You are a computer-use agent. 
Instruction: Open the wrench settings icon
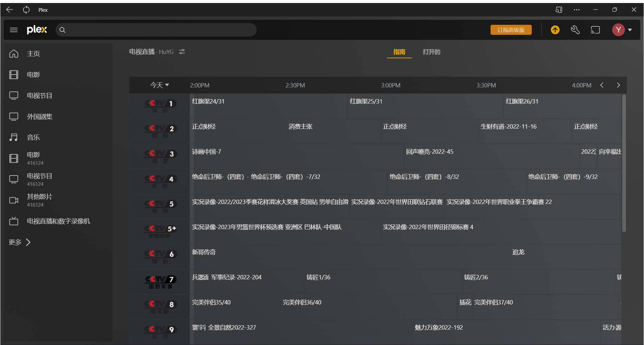[x=575, y=30]
